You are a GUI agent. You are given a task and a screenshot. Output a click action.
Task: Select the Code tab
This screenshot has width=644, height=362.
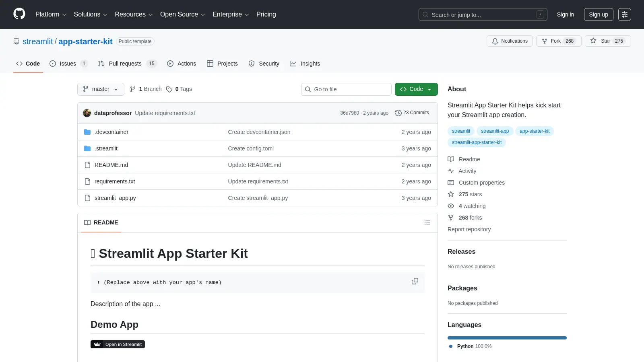[x=28, y=64]
